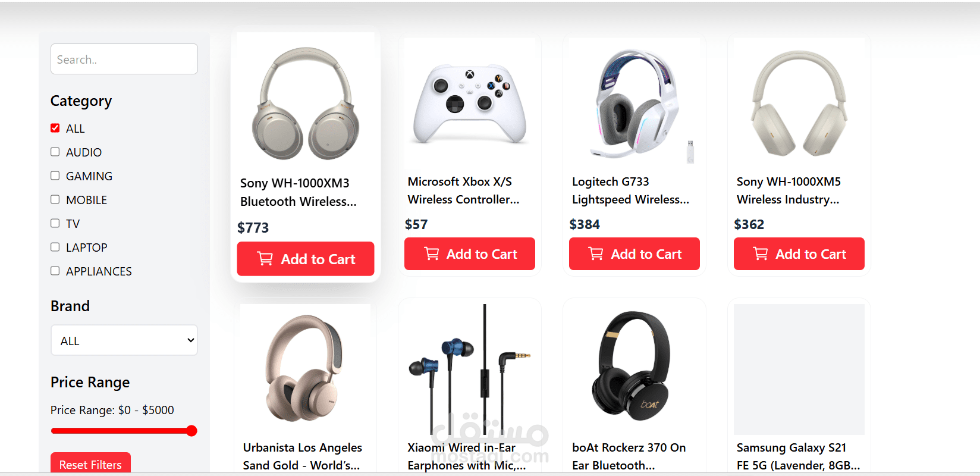
Task: Open the Xbox controller product image
Action: [x=470, y=104]
